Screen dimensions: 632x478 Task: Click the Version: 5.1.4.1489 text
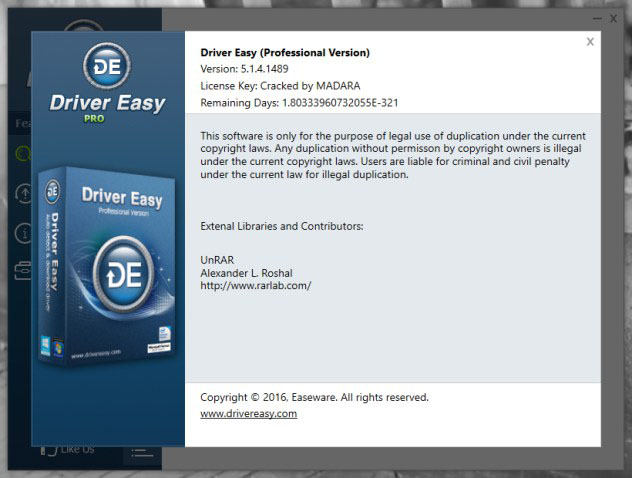(244, 69)
